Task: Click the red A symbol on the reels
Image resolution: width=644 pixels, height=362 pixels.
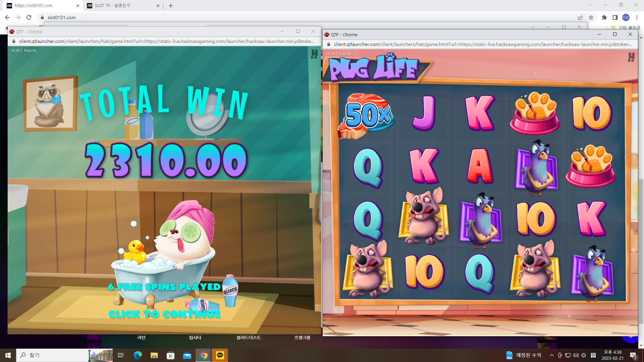Action: [x=480, y=166]
